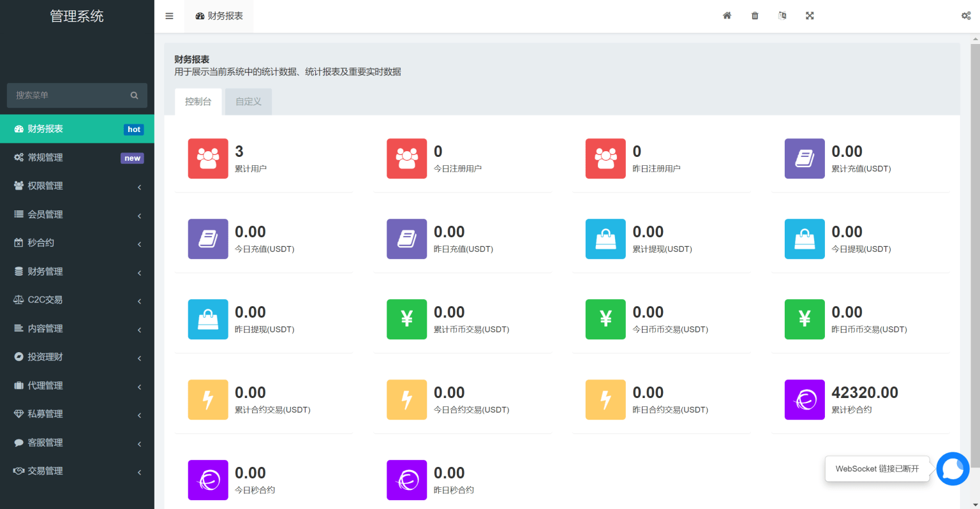Screen dimensions: 980x509
Task: Expand the 投资理财 menu chevron
Action: coord(139,358)
